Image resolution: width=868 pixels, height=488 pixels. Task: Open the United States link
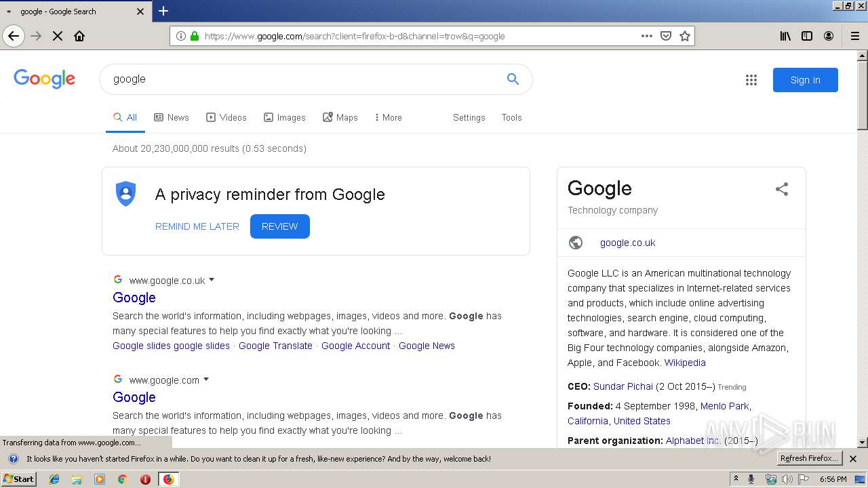pos(642,421)
